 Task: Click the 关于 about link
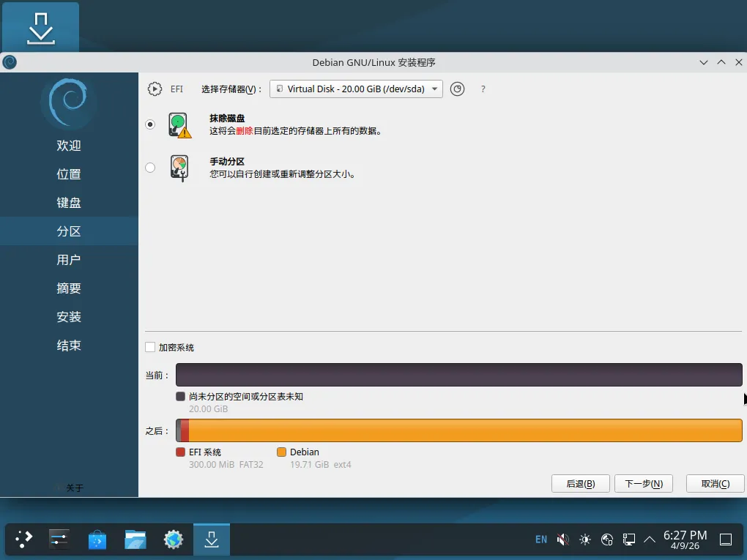[74, 488]
